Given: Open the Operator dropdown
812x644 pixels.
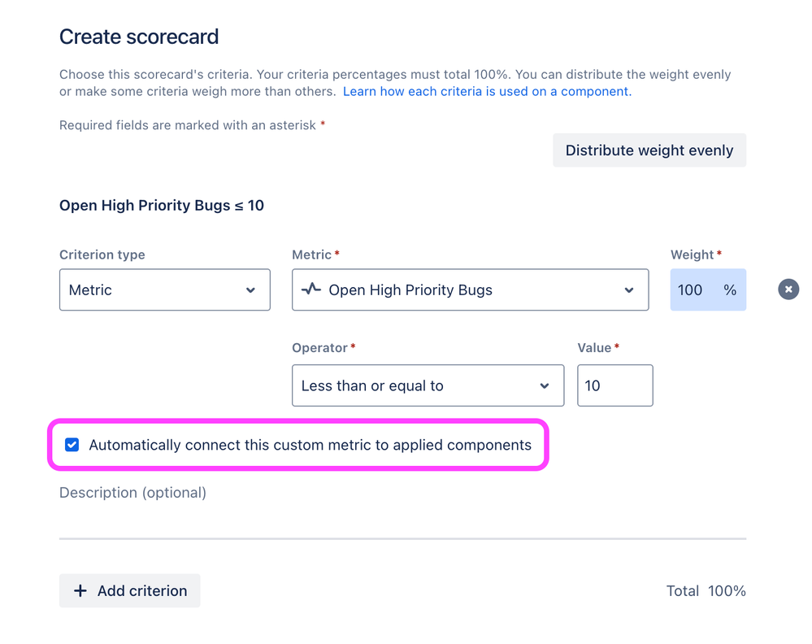Looking at the screenshot, I should coord(428,385).
